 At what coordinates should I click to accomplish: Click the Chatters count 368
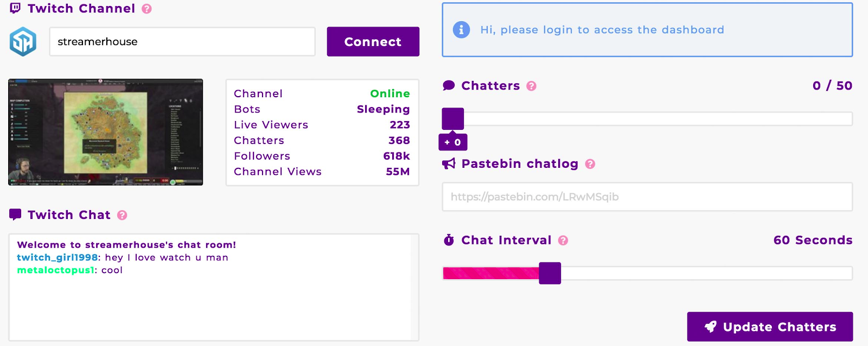(x=399, y=140)
